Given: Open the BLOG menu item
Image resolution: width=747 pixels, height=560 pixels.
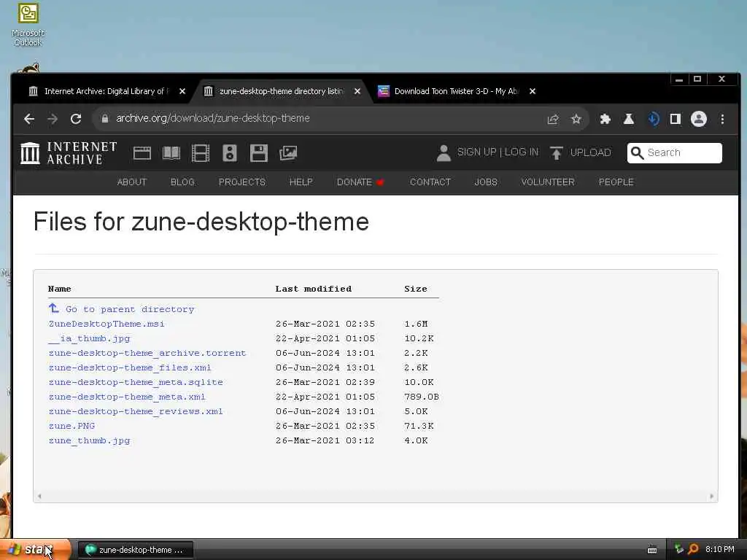Looking at the screenshot, I should pyautogui.click(x=182, y=182).
